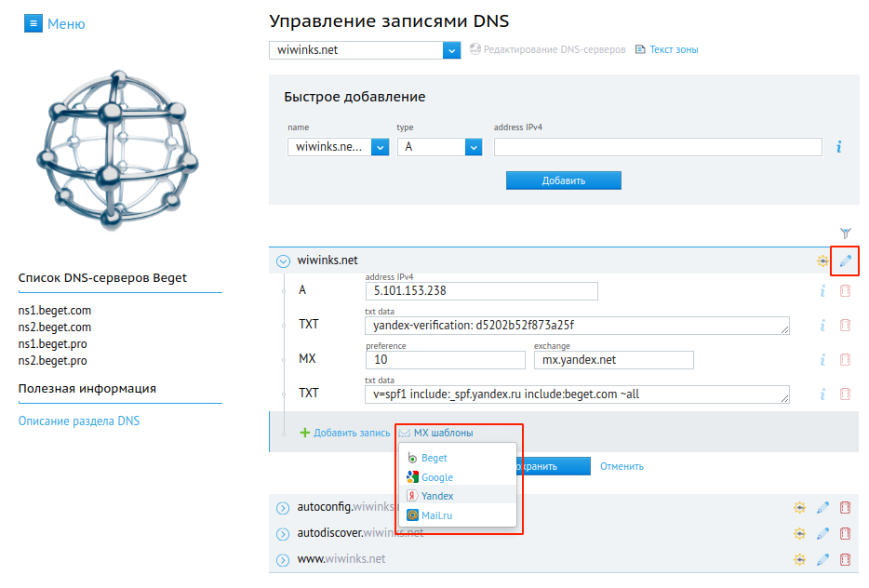869x588 pixels.
Task: Click info icon next to MX record
Action: point(822,360)
